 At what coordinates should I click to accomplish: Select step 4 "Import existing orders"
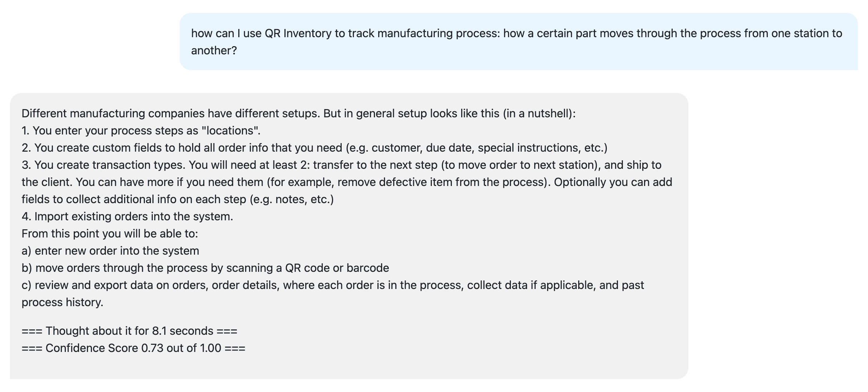pos(127,216)
